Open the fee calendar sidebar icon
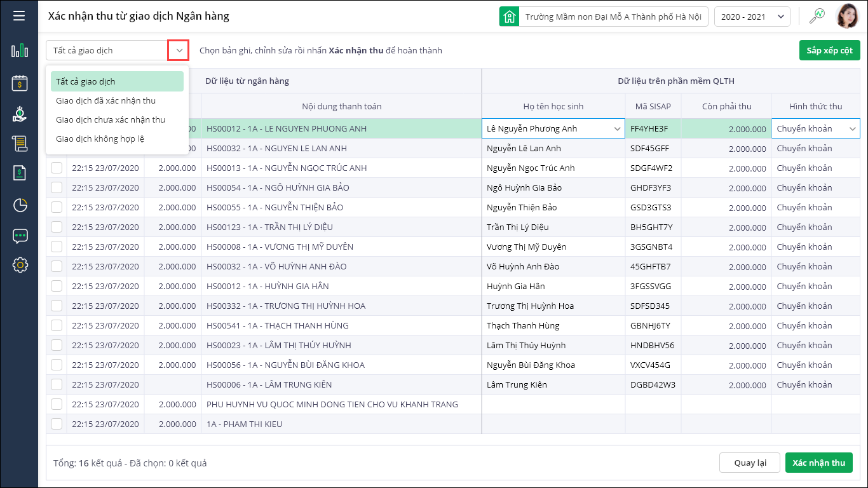 pos(20,83)
